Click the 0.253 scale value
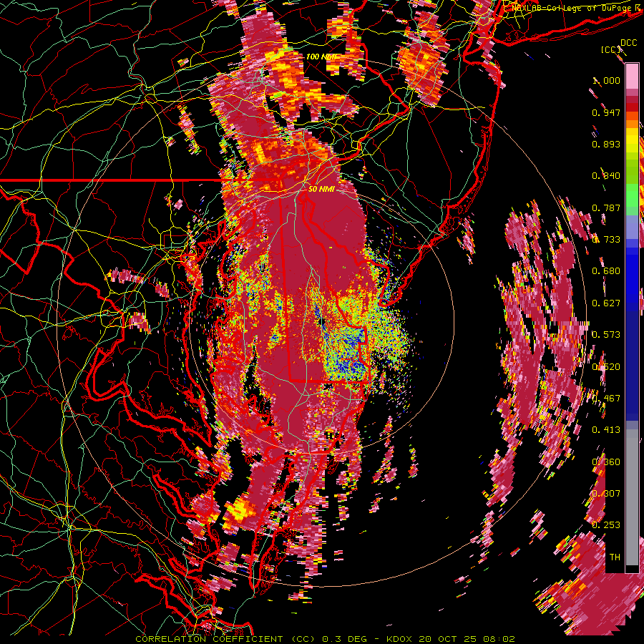The image size is (644, 644). click(606, 525)
